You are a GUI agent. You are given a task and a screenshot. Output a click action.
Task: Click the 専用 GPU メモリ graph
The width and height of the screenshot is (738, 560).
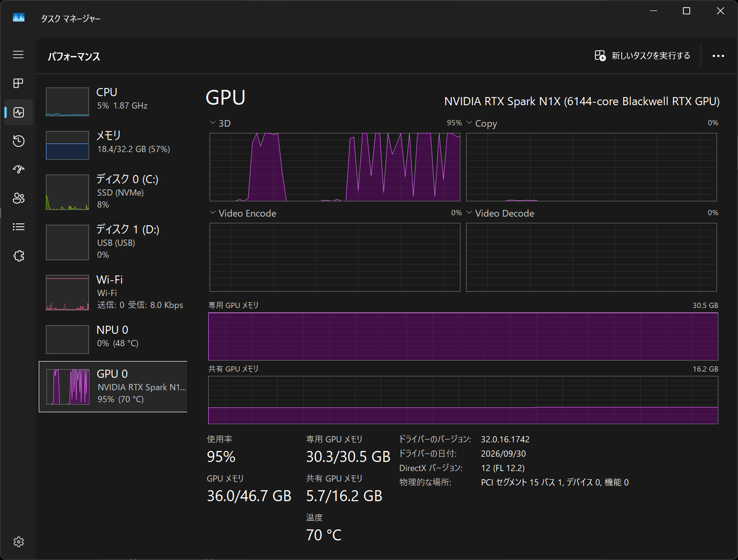[x=463, y=336]
